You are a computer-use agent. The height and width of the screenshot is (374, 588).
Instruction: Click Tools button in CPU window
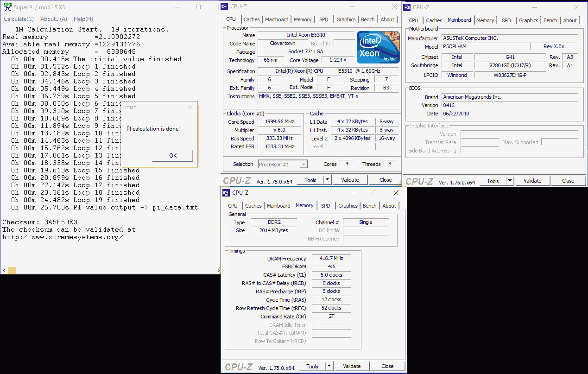[x=310, y=180]
